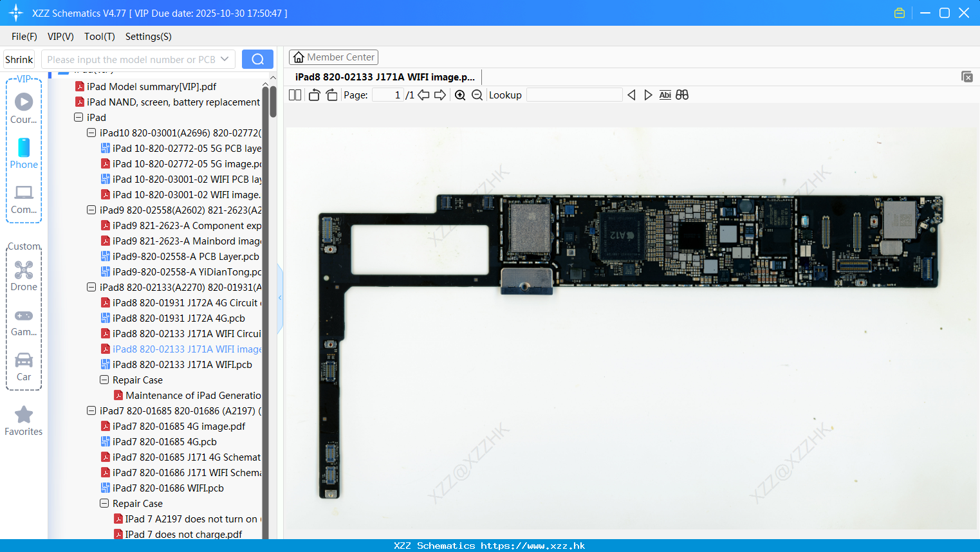Click the restore tab windows icon
Screen dimensions: 980x552
point(967,77)
